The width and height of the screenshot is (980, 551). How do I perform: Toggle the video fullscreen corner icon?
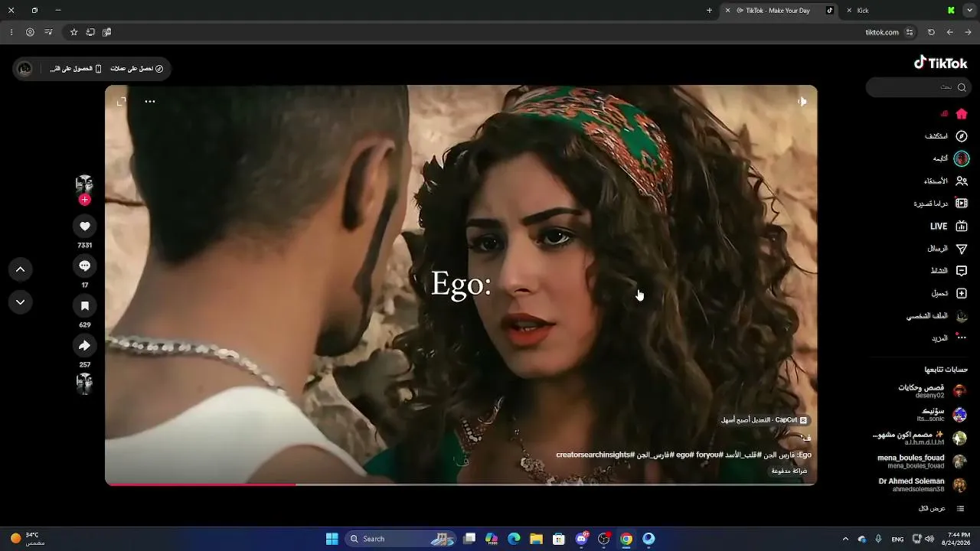(x=121, y=101)
